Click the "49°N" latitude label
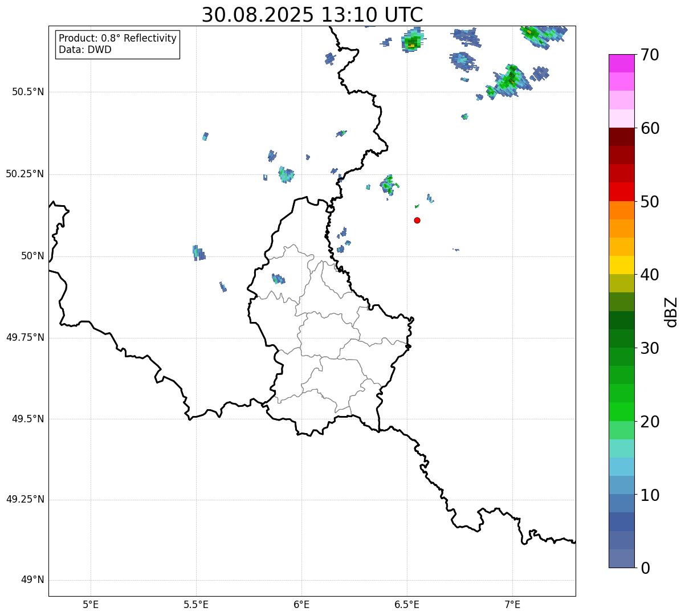 (x=32, y=580)
